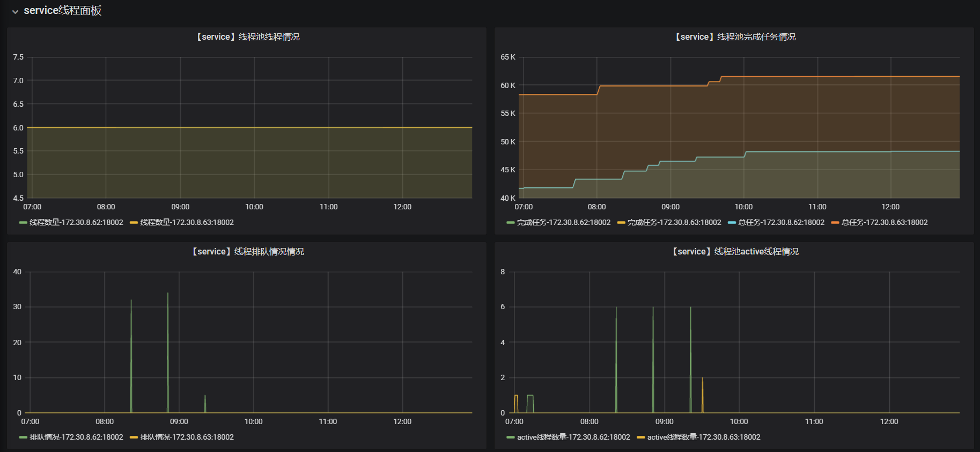980x452 pixels.
Task: Pick color for green 线程数量-172.30.8.62 legend swatch
Action: pyautogui.click(x=23, y=222)
